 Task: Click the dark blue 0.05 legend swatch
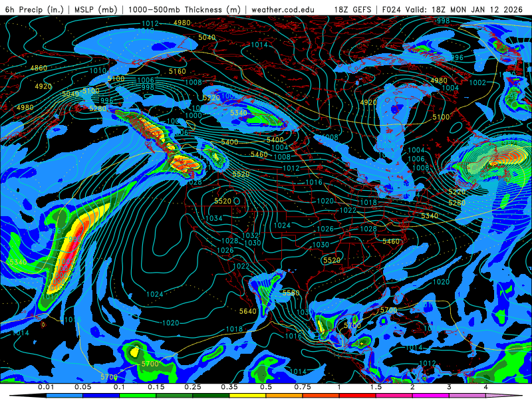click(101, 396)
